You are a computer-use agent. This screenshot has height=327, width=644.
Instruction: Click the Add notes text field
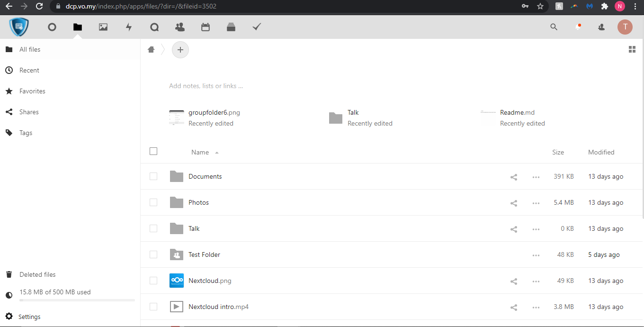206,86
